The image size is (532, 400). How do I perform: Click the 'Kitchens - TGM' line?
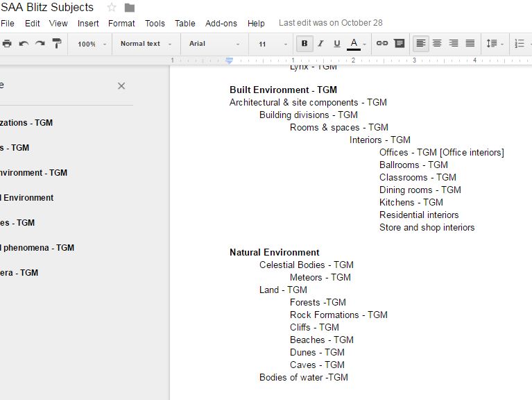[x=411, y=202]
